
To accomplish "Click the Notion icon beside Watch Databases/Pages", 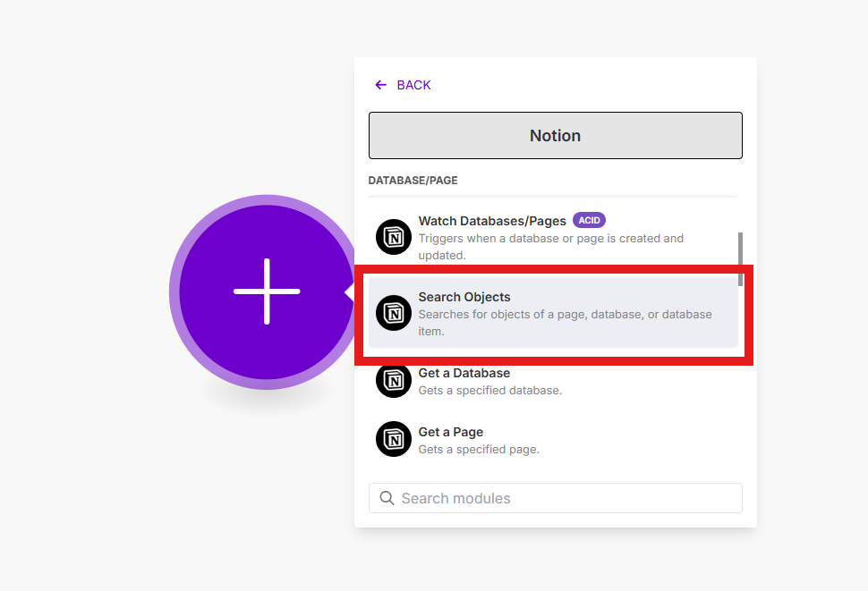I will pyautogui.click(x=394, y=237).
